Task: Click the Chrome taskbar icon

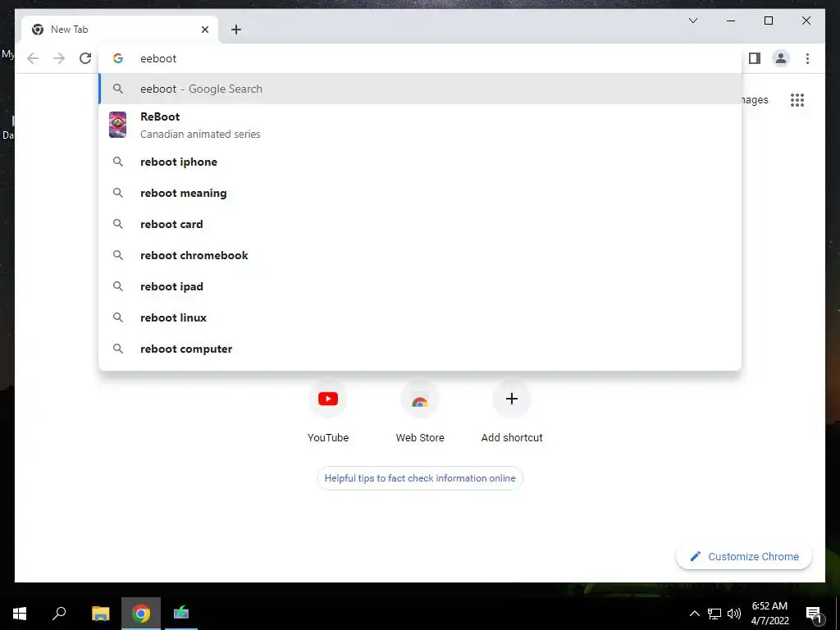Action: 141,614
